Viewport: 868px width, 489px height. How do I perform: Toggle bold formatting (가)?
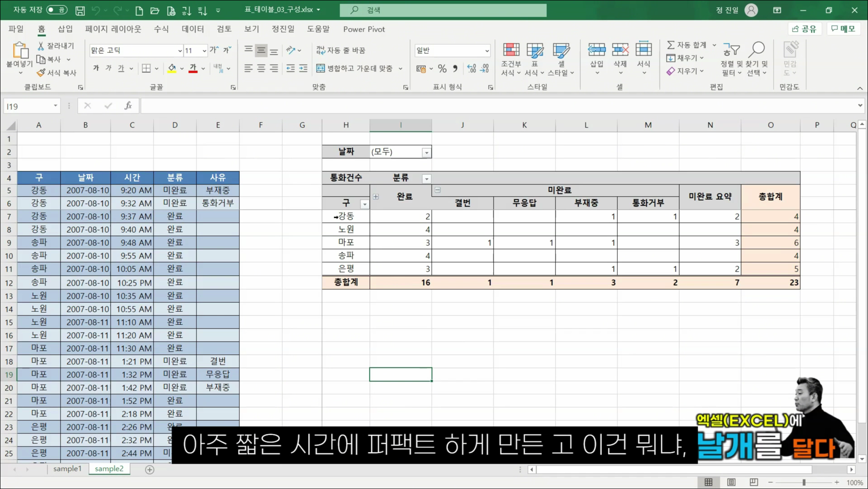95,68
